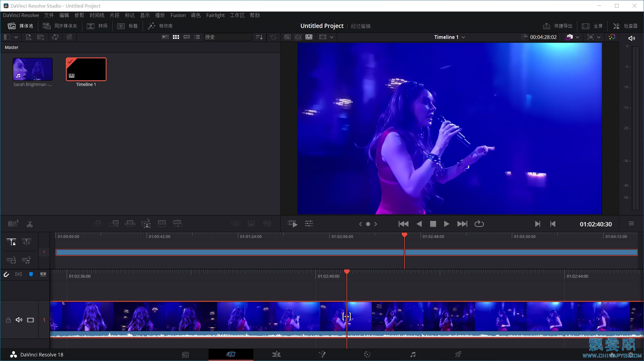Viewport: 644px width, 361px height.
Task: Toggle the Inspector (检查器) panel
Action: point(625,26)
